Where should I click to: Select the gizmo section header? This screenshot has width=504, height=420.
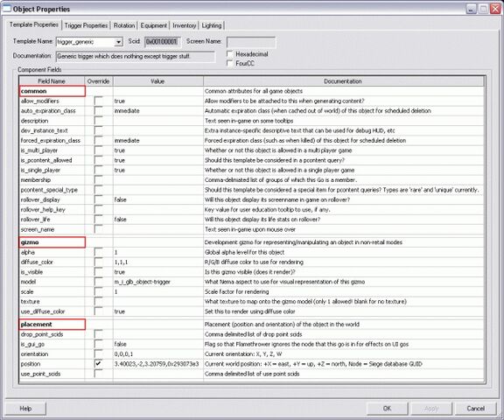point(52,242)
